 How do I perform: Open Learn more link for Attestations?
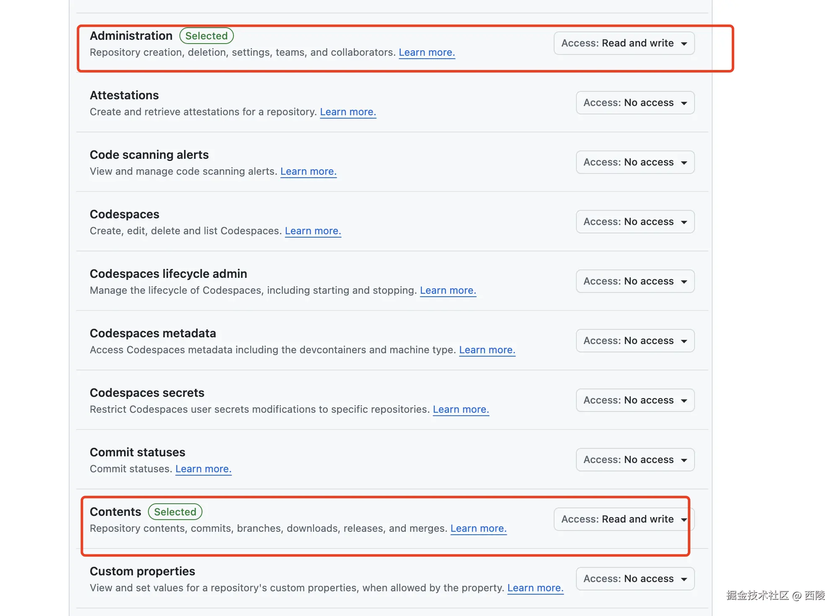pos(347,112)
